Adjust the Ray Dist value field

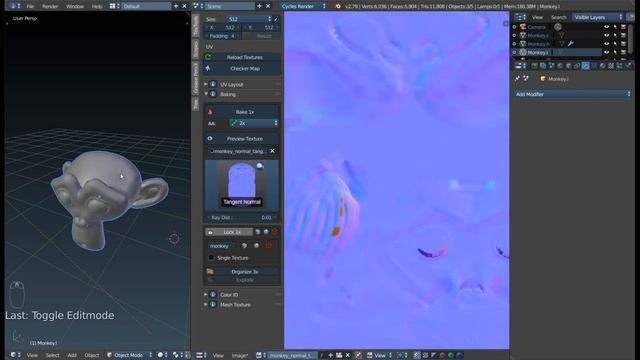click(x=242, y=218)
